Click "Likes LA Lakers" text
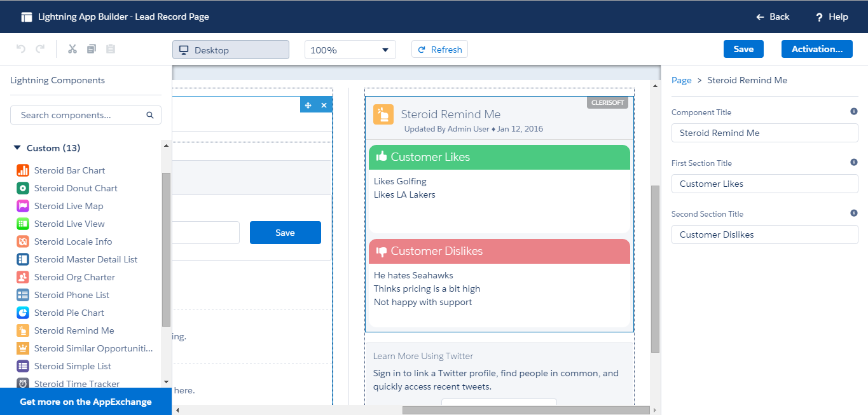This screenshot has width=868, height=415. [x=404, y=194]
